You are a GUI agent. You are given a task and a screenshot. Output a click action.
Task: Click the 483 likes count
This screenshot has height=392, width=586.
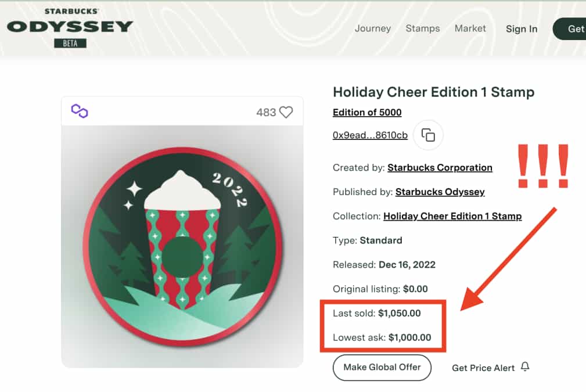pyautogui.click(x=266, y=112)
